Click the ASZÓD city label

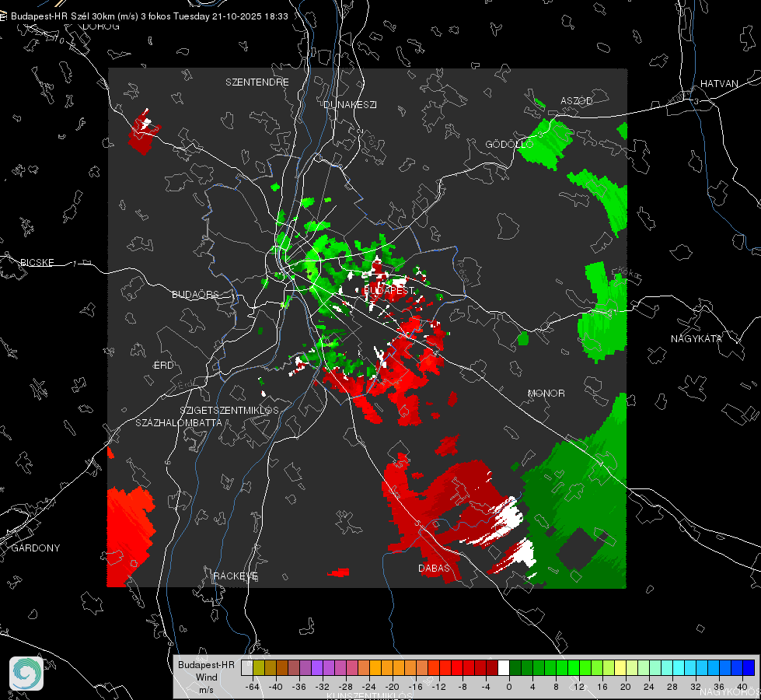point(577,100)
